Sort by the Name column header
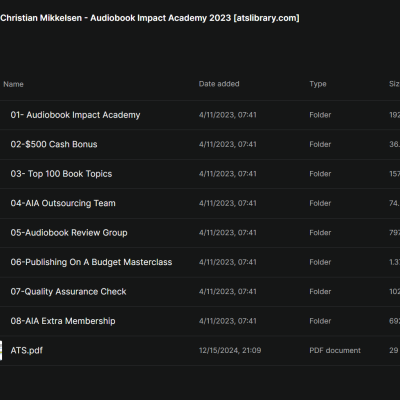The height and width of the screenshot is (400, 400). (13, 84)
